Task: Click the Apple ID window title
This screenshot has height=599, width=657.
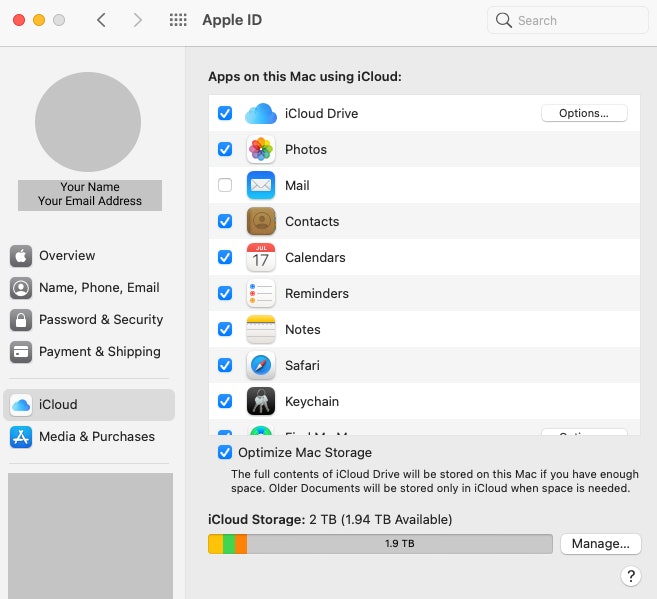Action: pyautogui.click(x=232, y=20)
